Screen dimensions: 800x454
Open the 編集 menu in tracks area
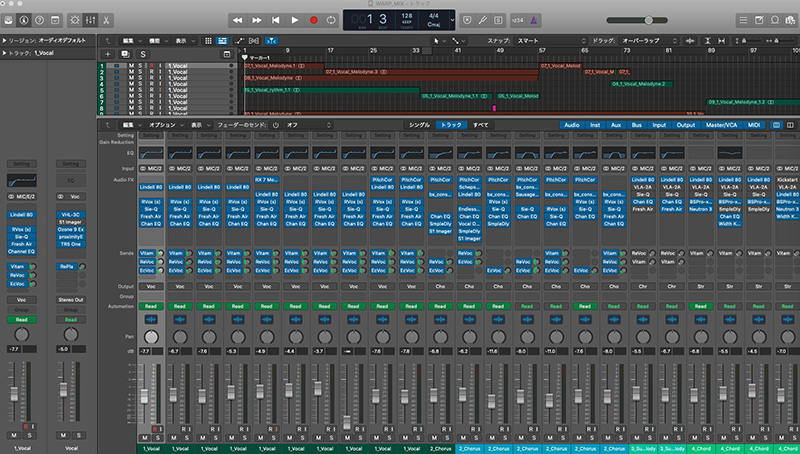tap(131, 41)
